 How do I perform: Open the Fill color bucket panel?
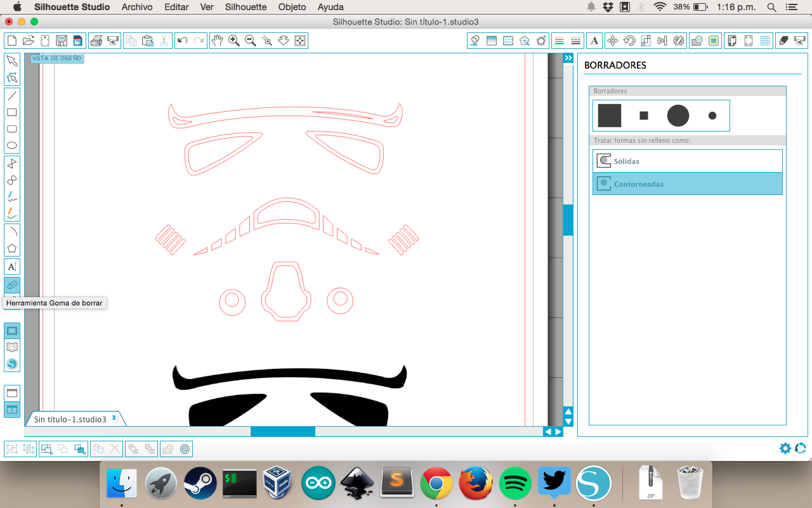point(475,41)
